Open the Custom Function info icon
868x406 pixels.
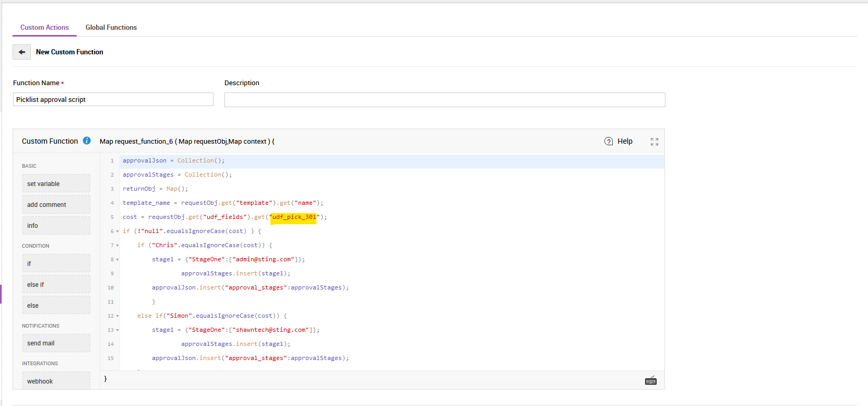click(x=87, y=141)
